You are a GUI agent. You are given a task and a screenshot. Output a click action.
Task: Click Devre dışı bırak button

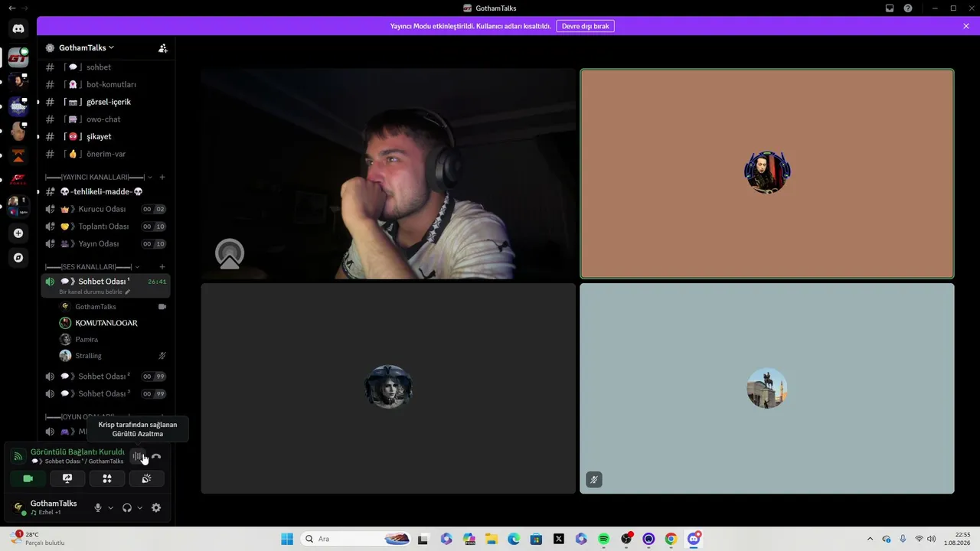[585, 26]
